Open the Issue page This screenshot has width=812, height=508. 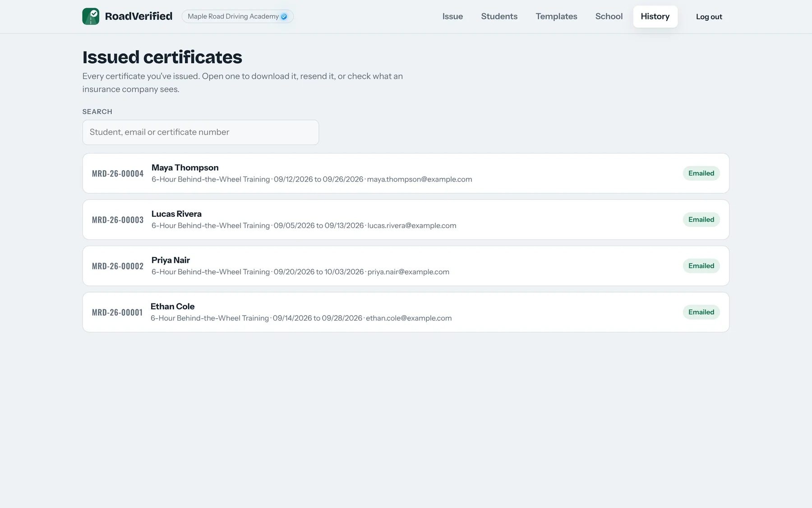pyautogui.click(x=452, y=16)
